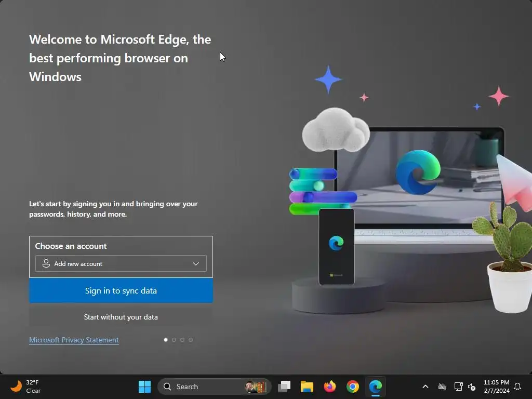Go to fourth page indicator dot

(191, 340)
